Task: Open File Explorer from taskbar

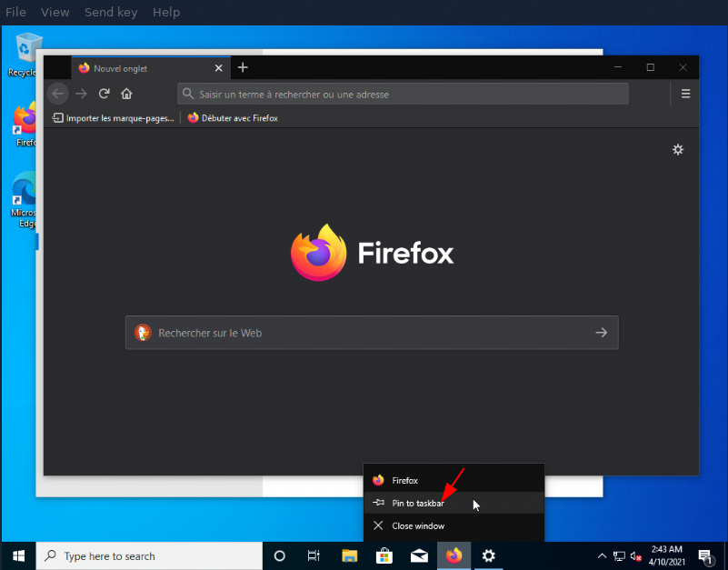Action: (349, 555)
